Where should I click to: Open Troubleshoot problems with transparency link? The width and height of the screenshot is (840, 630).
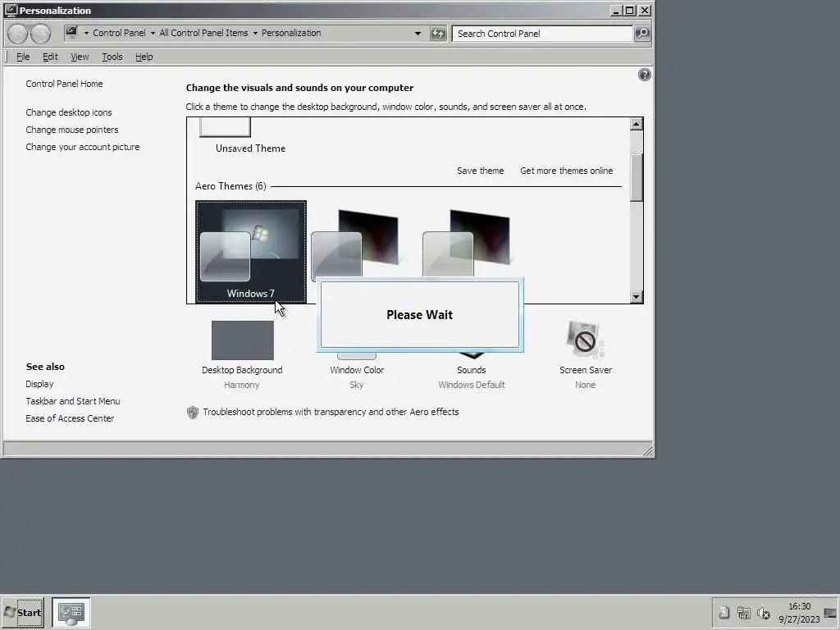point(331,412)
